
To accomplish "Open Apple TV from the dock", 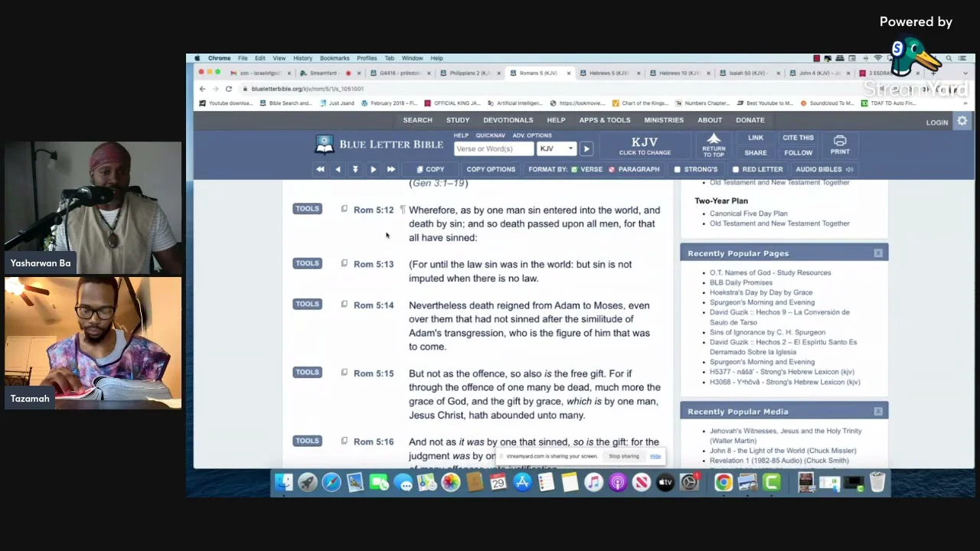I will [665, 482].
